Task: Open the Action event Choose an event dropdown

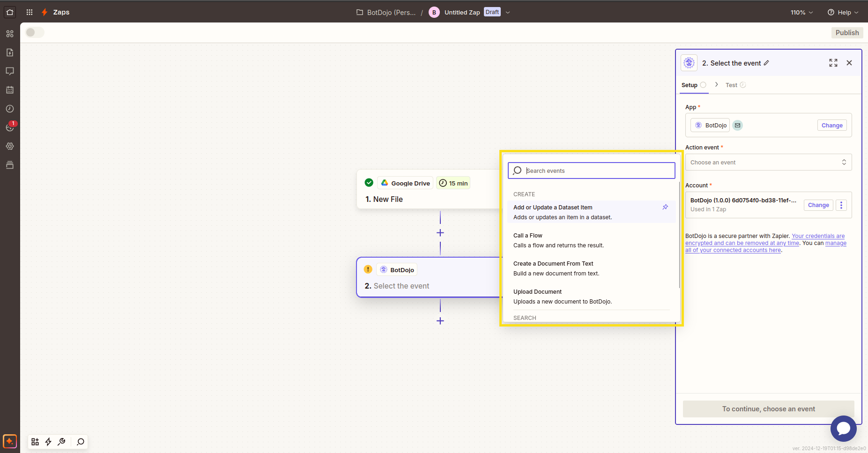Action: [768, 163]
